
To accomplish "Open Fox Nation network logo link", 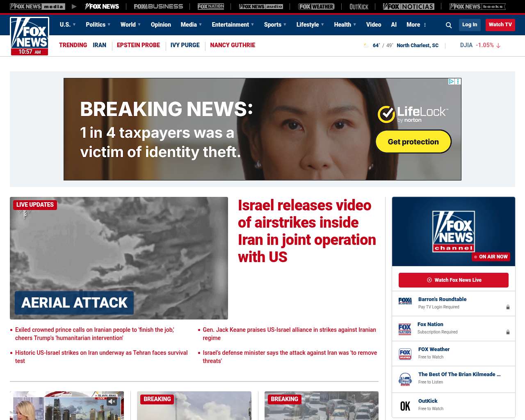I will pyautogui.click(x=211, y=7).
